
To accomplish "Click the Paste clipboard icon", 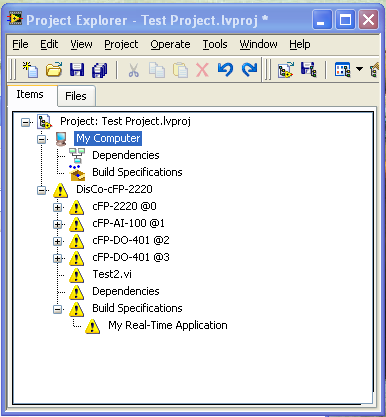I will tap(180, 70).
